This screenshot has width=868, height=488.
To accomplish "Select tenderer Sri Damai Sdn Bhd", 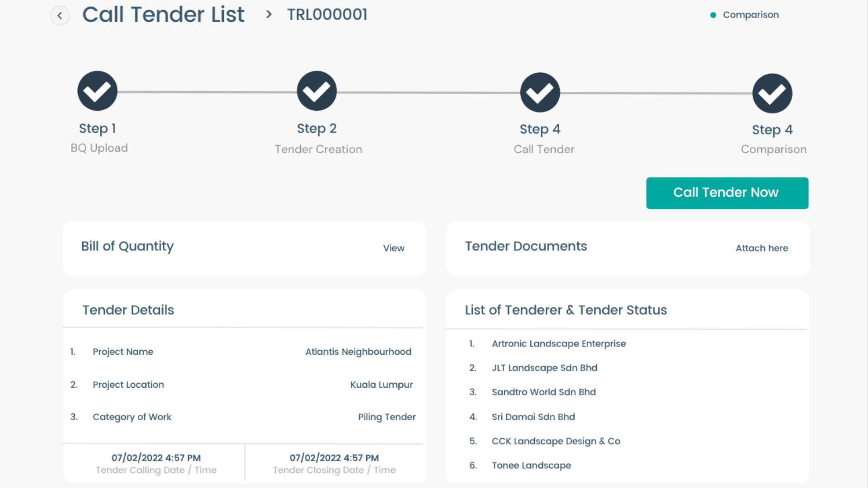I will [x=533, y=417].
